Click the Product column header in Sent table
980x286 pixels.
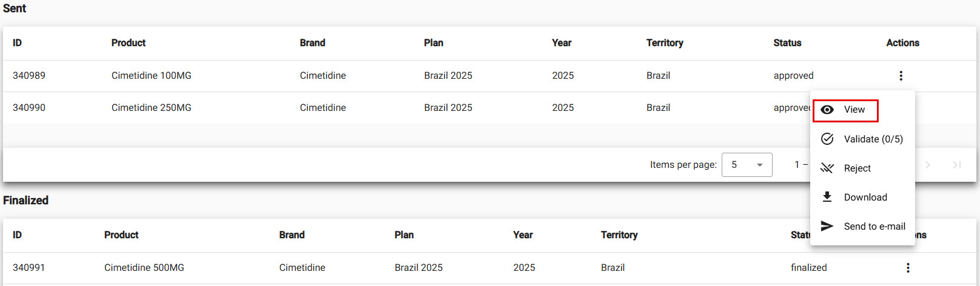click(x=129, y=43)
